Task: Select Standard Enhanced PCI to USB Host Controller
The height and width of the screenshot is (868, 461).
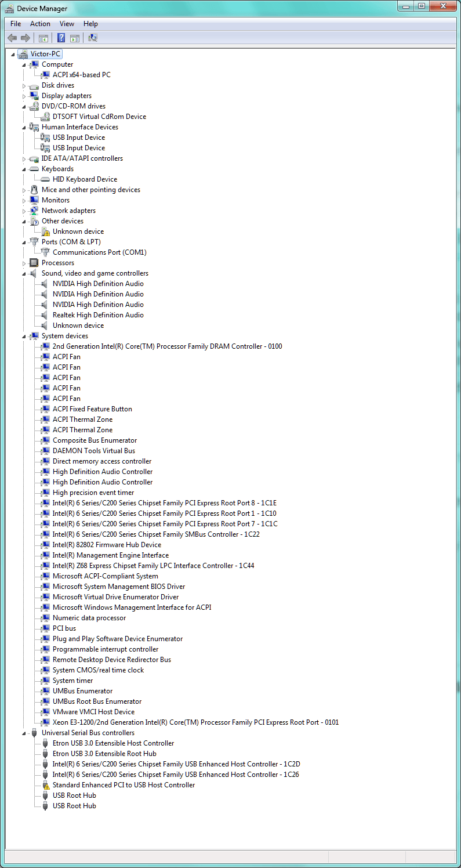Action: point(124,785)
